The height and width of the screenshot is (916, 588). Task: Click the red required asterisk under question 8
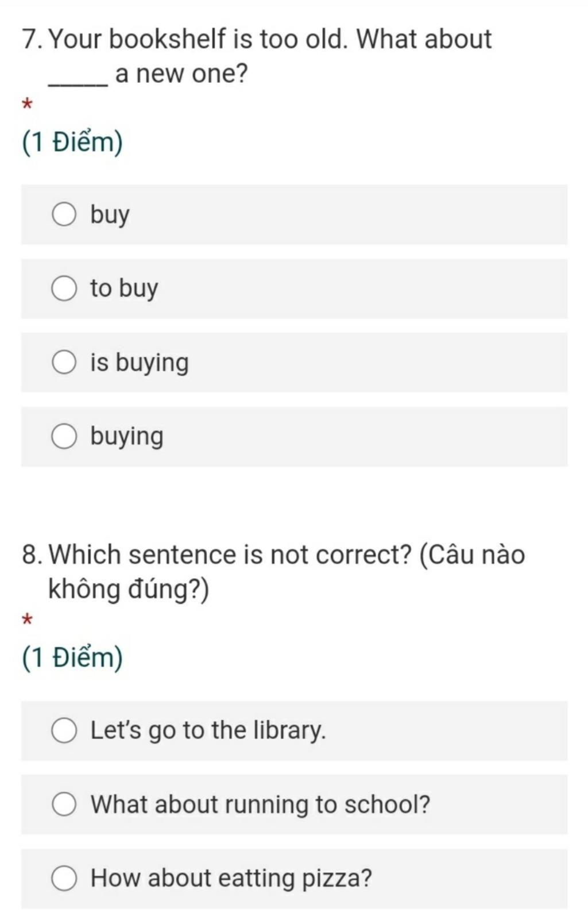point(26,620)
